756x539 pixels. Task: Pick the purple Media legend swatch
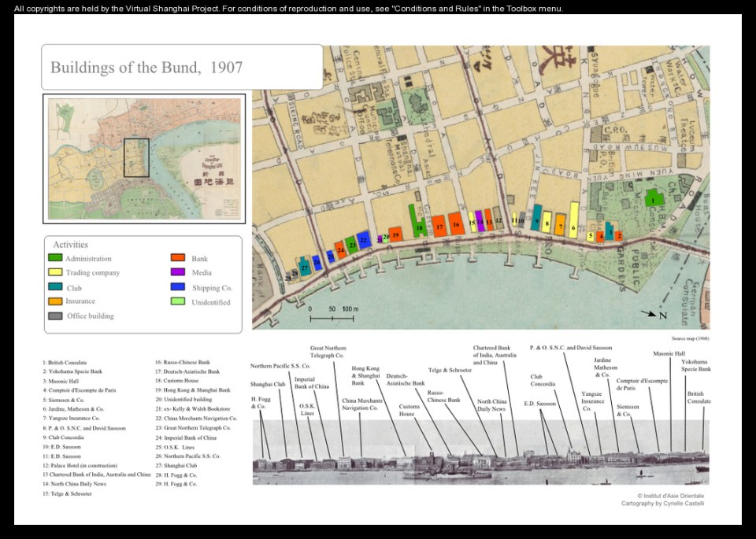pos(178,272)
